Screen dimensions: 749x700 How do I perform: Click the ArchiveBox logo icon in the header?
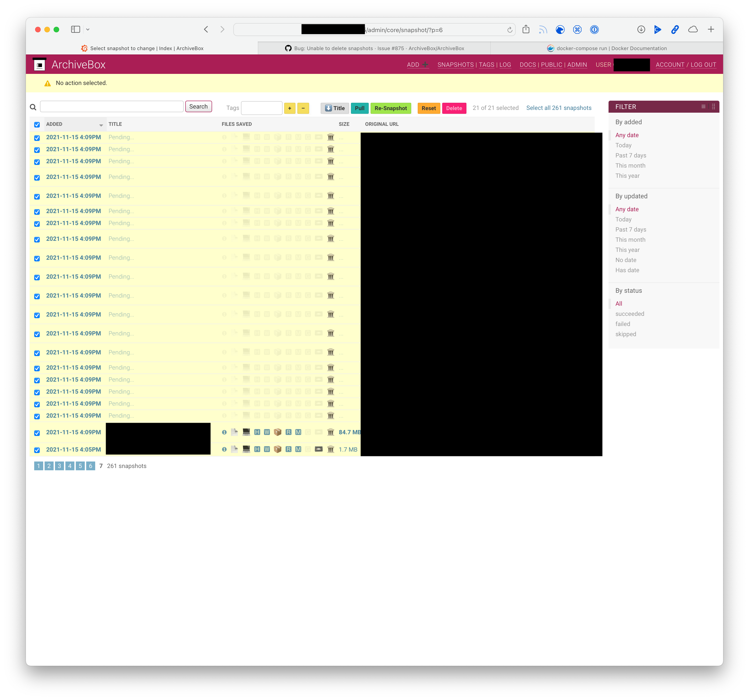coord(40,65)
